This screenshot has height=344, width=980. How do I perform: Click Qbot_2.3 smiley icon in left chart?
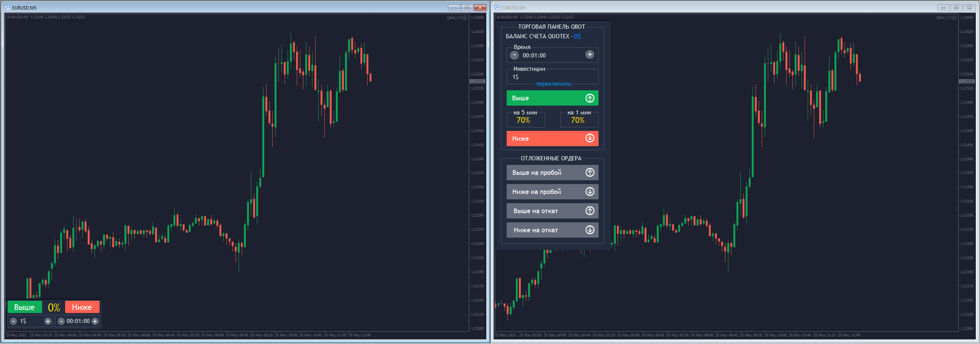(465, 18)
